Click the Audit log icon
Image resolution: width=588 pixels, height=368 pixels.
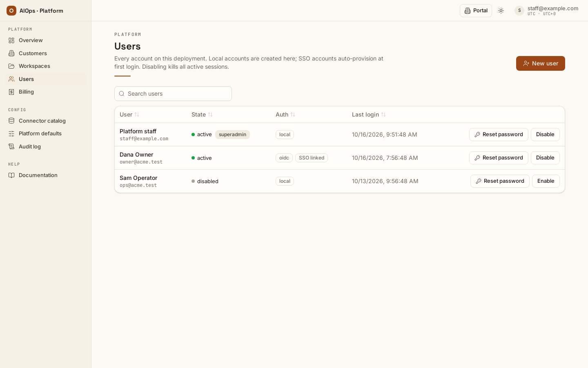pos(11,146)
